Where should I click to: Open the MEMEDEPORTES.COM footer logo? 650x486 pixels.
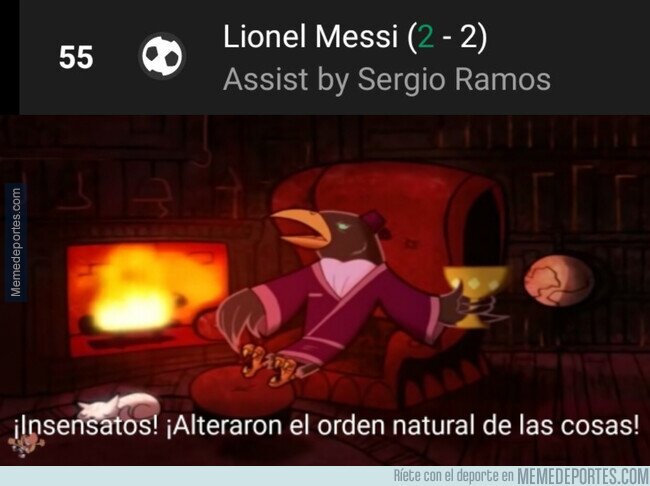[x=584, y=476]
